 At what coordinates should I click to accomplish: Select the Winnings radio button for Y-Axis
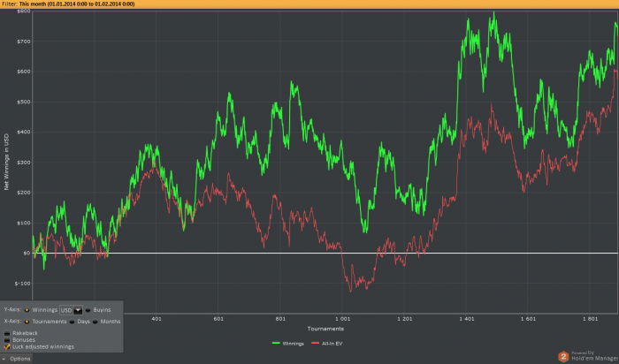[27, 310]
